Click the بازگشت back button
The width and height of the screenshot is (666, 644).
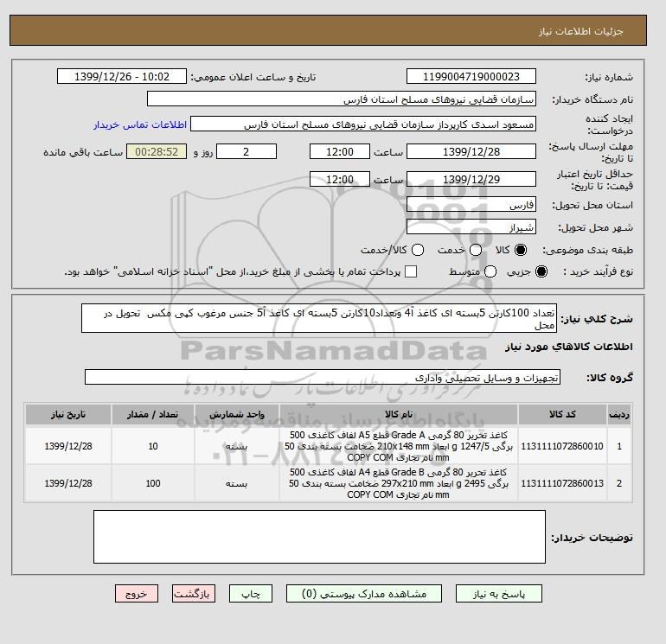[x=194, y=594]
